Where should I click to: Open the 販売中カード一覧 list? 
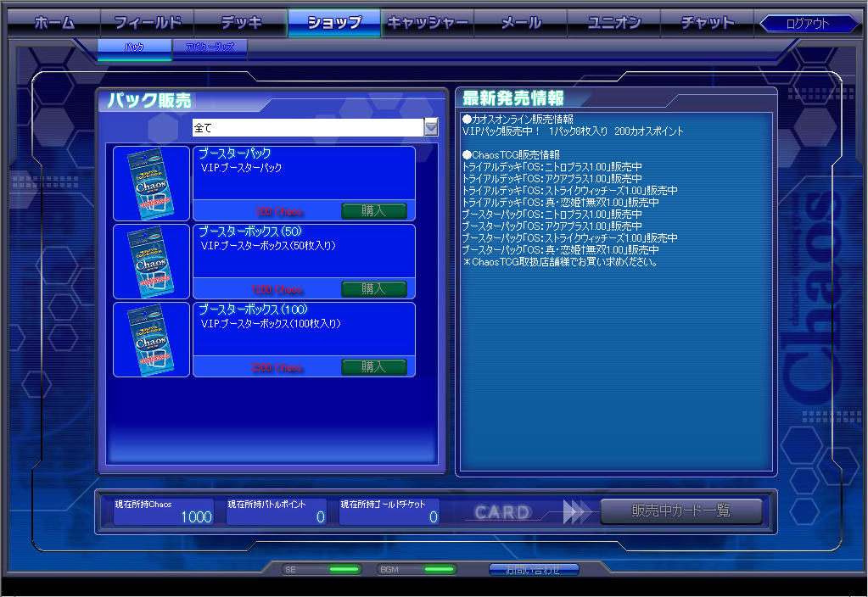coord(680,511)
